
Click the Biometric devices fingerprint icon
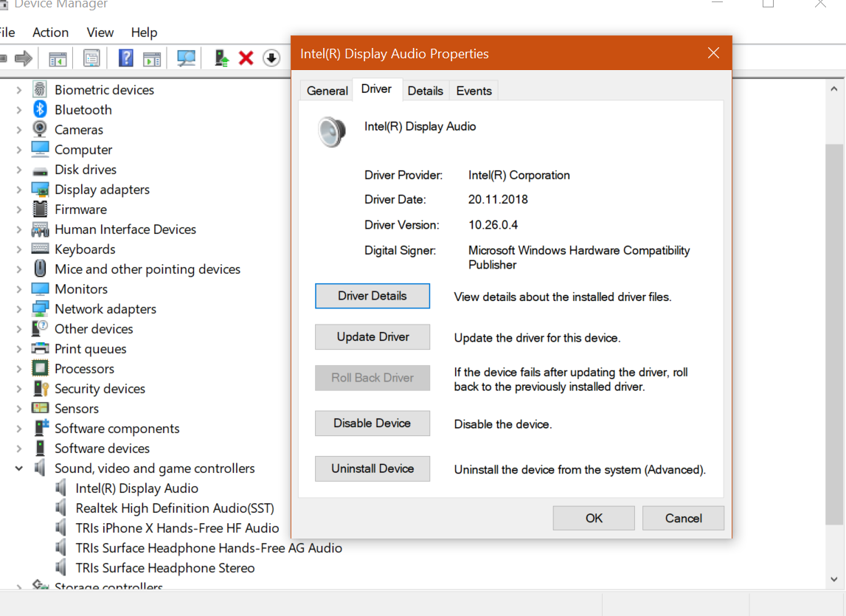40,89
